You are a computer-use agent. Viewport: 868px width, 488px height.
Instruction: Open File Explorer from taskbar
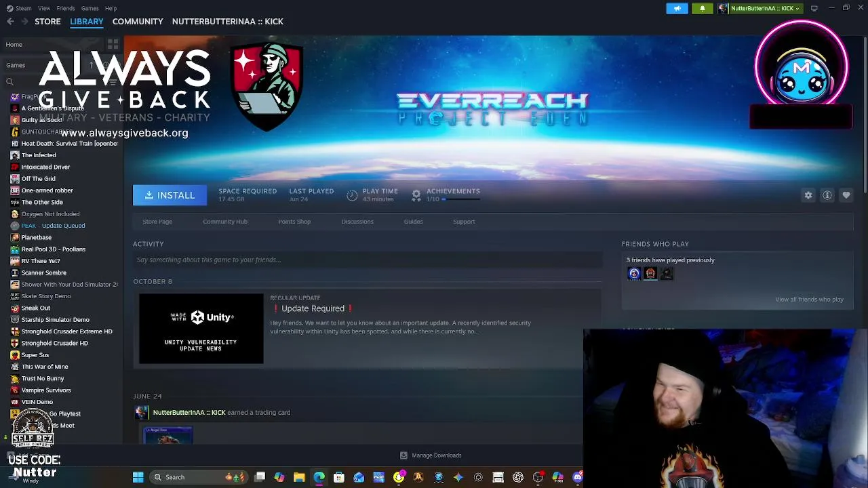(x=299, y=477)
